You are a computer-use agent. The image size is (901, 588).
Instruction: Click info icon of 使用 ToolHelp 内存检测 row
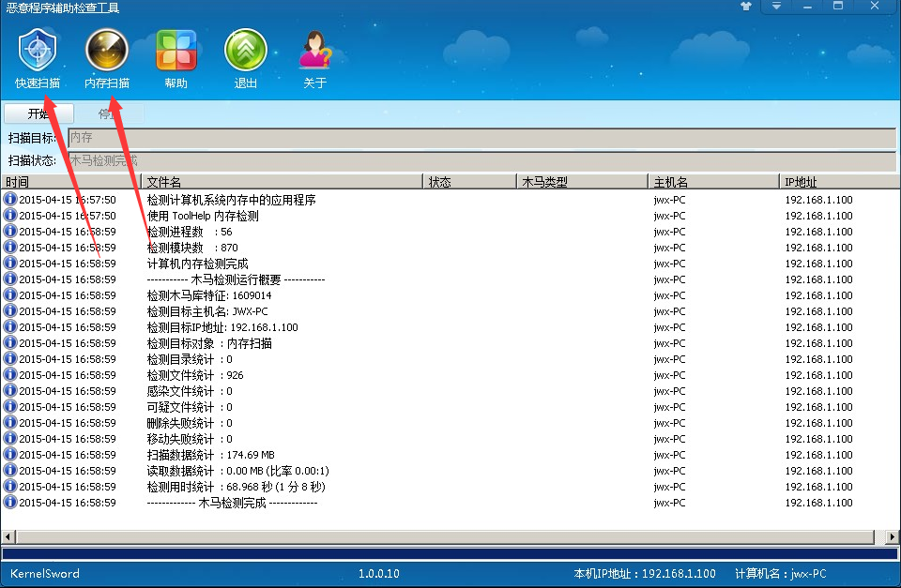9,216
